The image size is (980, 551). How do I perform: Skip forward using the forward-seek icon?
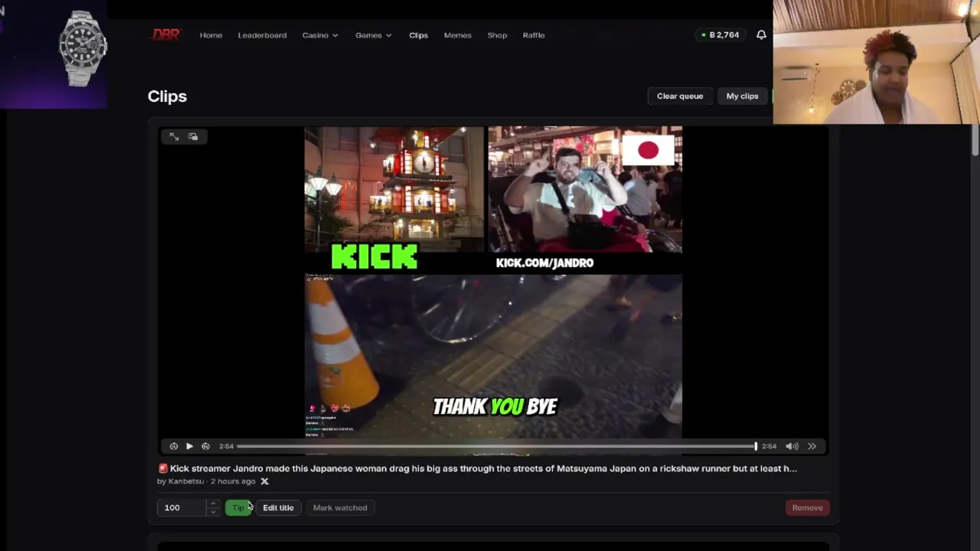205,446
